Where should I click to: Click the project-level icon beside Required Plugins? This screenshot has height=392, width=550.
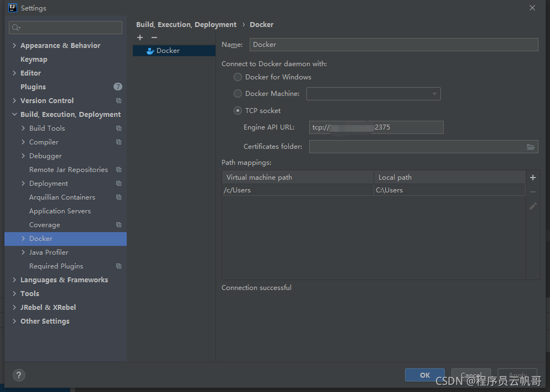point(119,266)
